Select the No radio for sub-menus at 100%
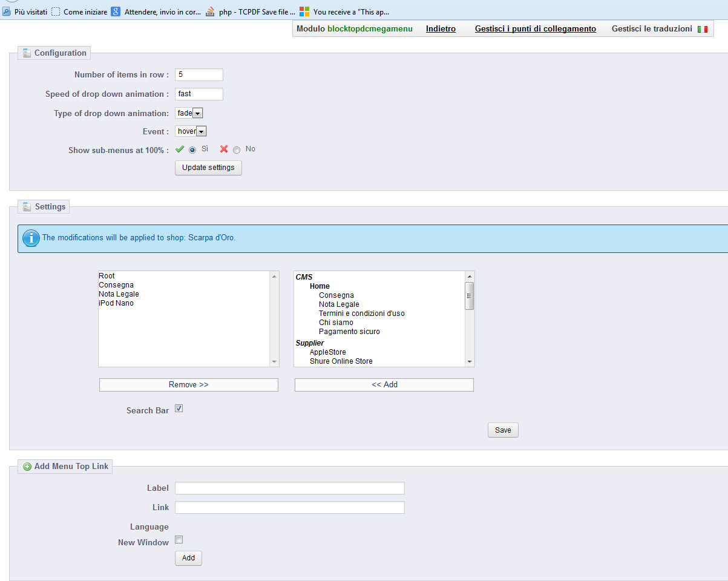This screenshot has height=581, width=728. (237, 150)
